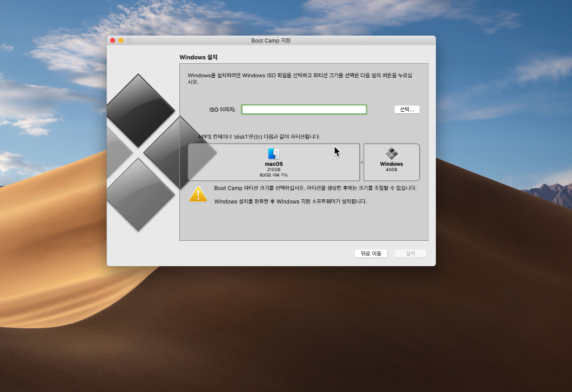Click the macOS Finder partition icon
The width and height of the screenshot is (572, 392).
click(274, 153)
